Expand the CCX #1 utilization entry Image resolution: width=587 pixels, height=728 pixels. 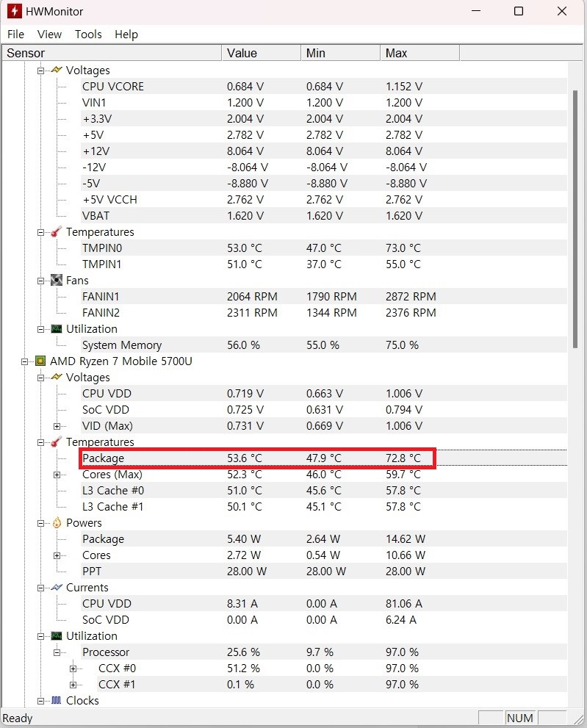(x=73, y=685)
